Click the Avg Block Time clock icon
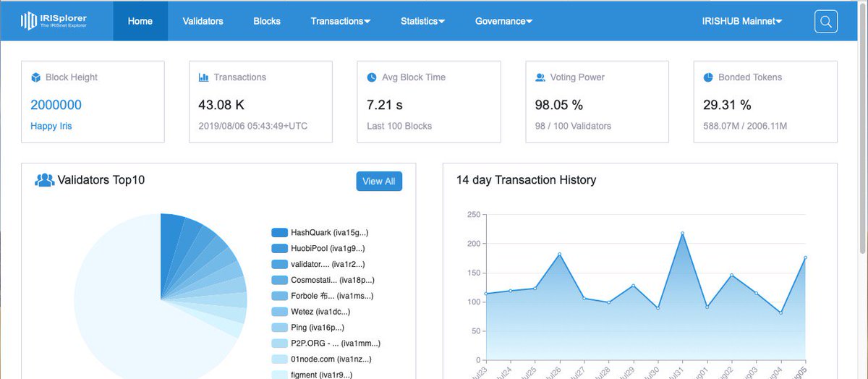The image size is (868, 379). [x=372, y=77]
